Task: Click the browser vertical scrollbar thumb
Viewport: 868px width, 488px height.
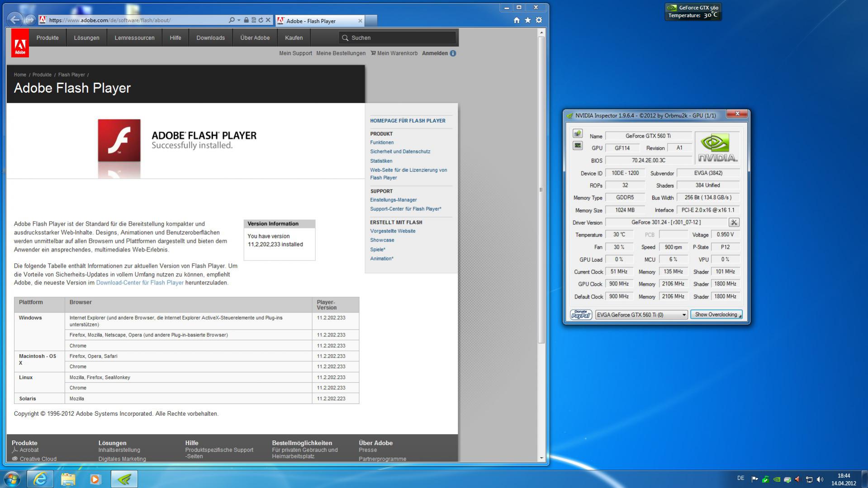Action: tap(541, 190)
